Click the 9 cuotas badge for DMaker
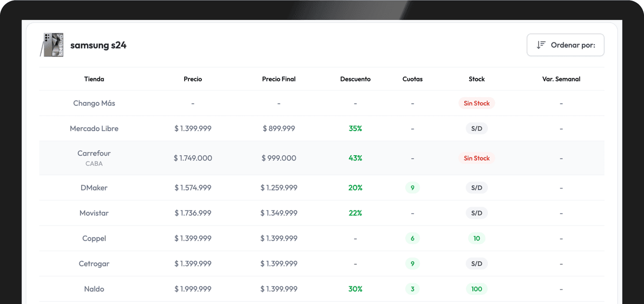Viewport: 644px width, 304px height. pos(412,187)
